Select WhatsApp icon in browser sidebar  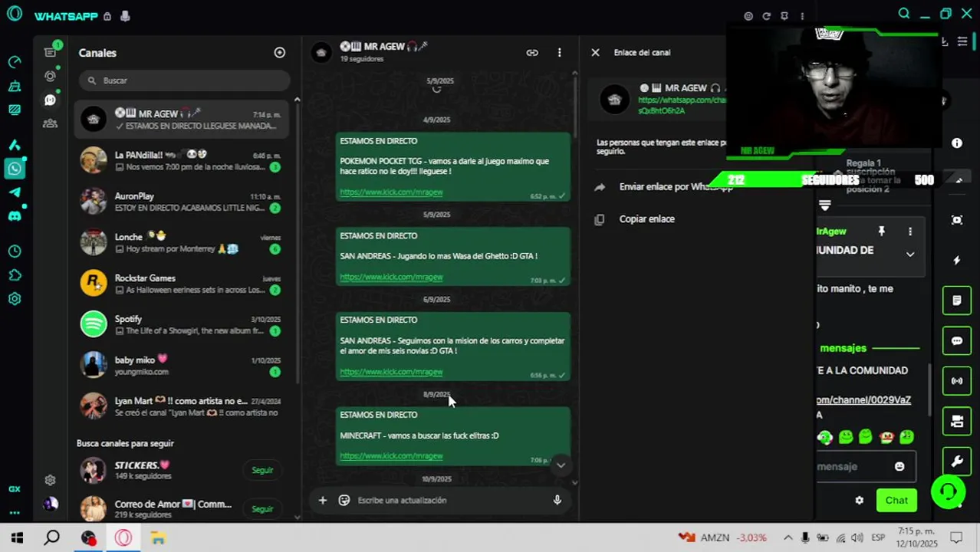15,169
